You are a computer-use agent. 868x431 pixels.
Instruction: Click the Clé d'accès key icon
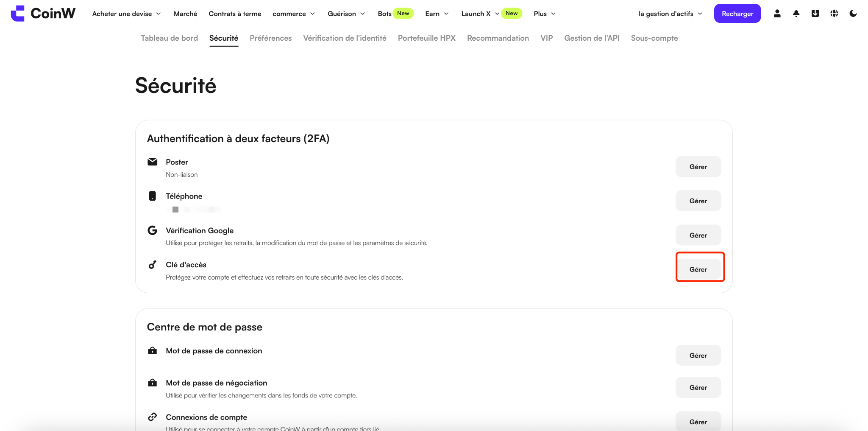(x=152, y=265)
